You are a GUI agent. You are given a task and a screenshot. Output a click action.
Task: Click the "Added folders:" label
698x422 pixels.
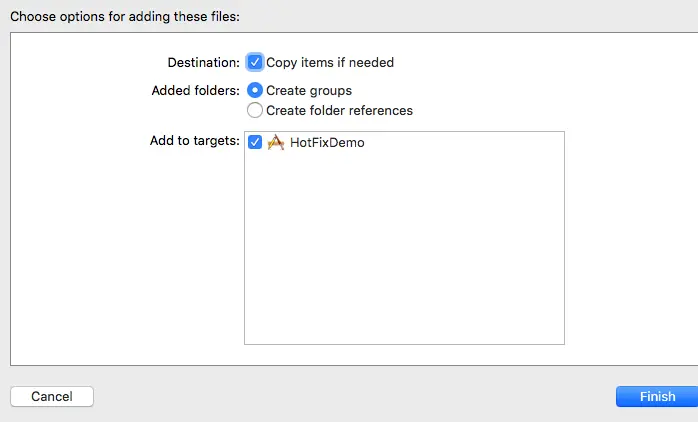(x=194, y=90)
